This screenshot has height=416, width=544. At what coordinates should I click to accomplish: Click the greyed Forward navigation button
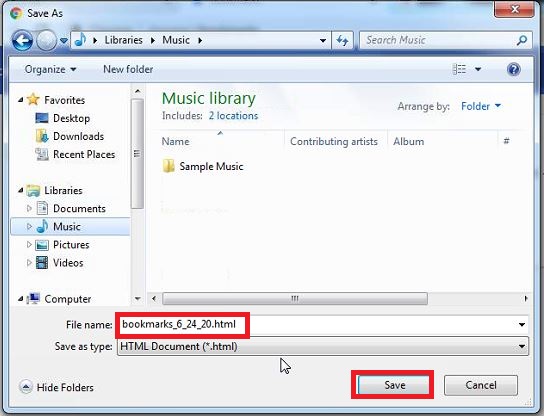click(x=46, y=41)
